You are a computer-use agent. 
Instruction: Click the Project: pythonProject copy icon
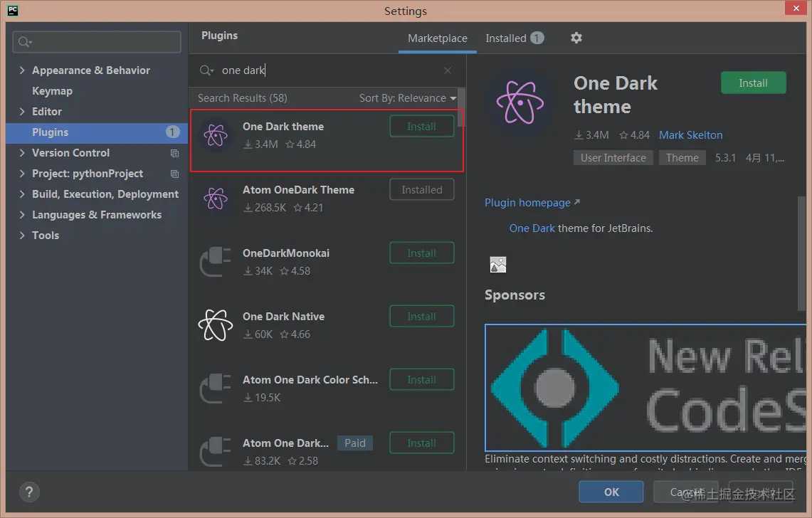click(174, 174)
